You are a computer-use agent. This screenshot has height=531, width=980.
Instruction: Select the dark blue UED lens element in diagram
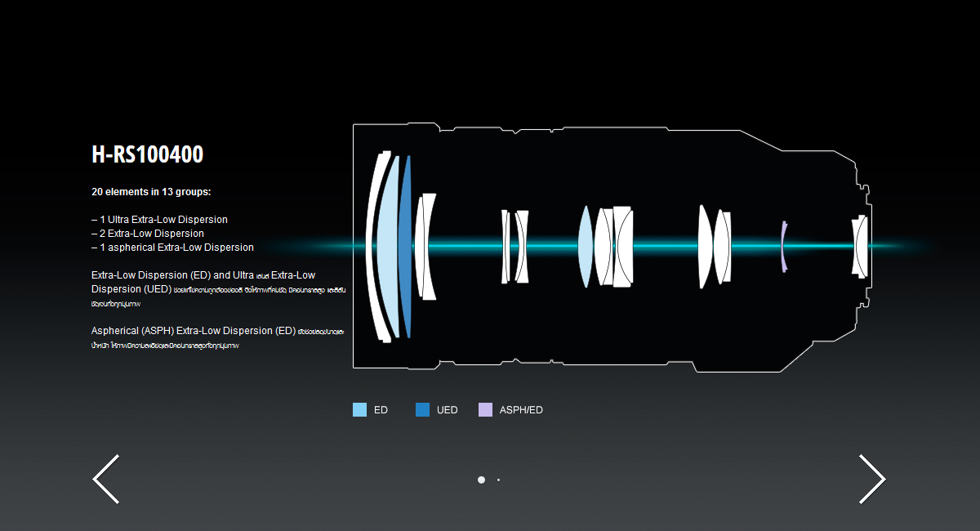coord(406,245)
